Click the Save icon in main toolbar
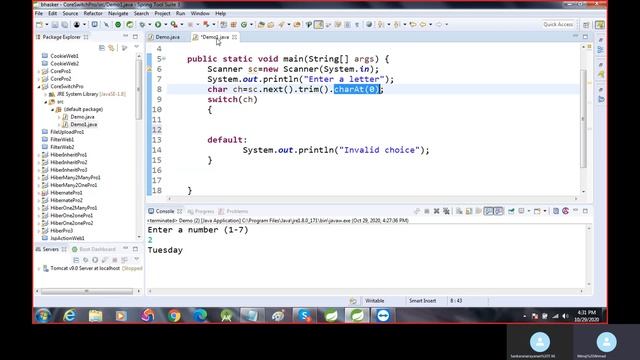 pyautogui.click(x=55, y=24)
